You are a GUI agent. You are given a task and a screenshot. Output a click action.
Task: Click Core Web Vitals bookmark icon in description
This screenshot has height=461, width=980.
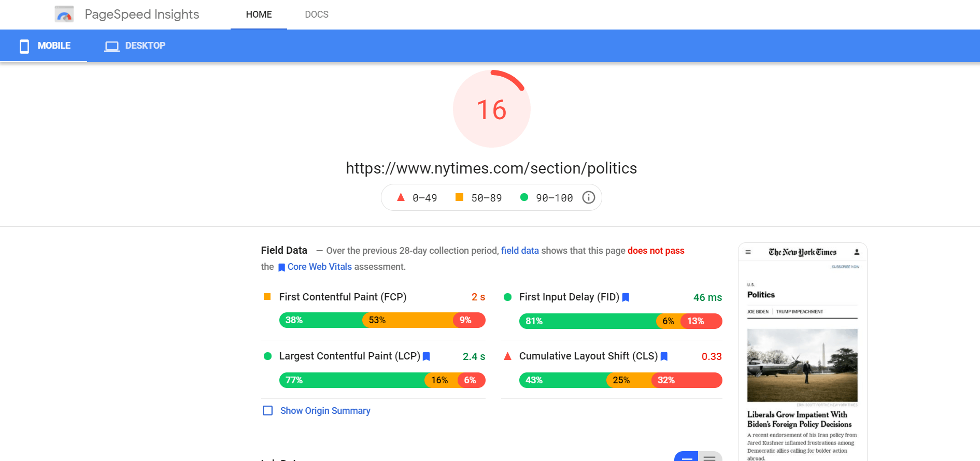[x=281, y=267]
